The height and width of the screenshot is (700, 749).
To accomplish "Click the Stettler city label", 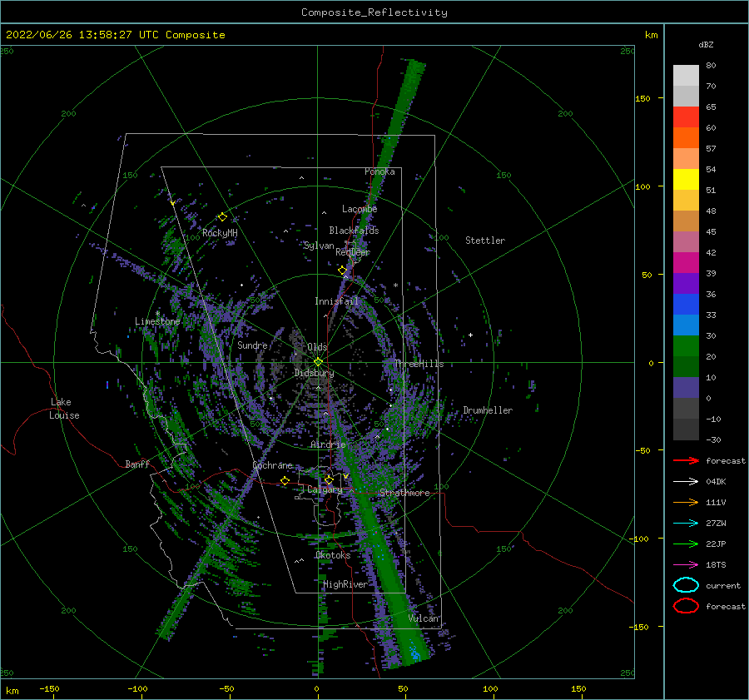I will (485, 241).
